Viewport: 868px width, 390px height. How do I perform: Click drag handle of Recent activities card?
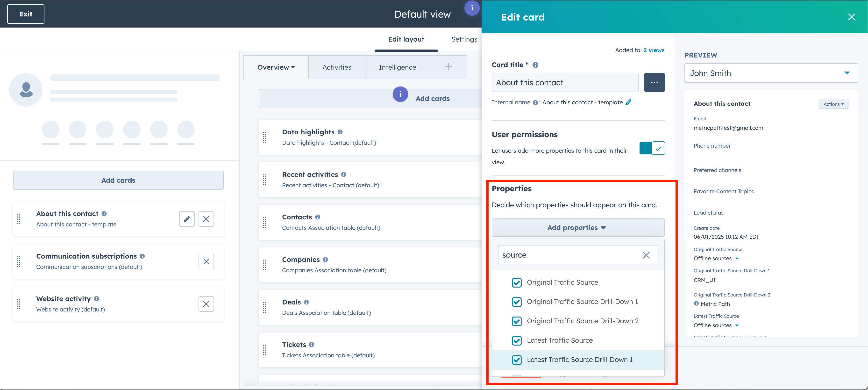(264, 180)
